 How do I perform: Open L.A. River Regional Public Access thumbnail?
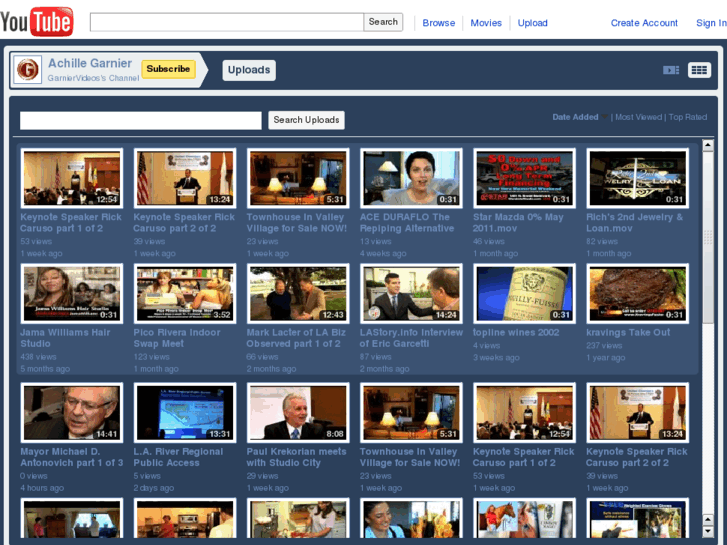point(185,413)
